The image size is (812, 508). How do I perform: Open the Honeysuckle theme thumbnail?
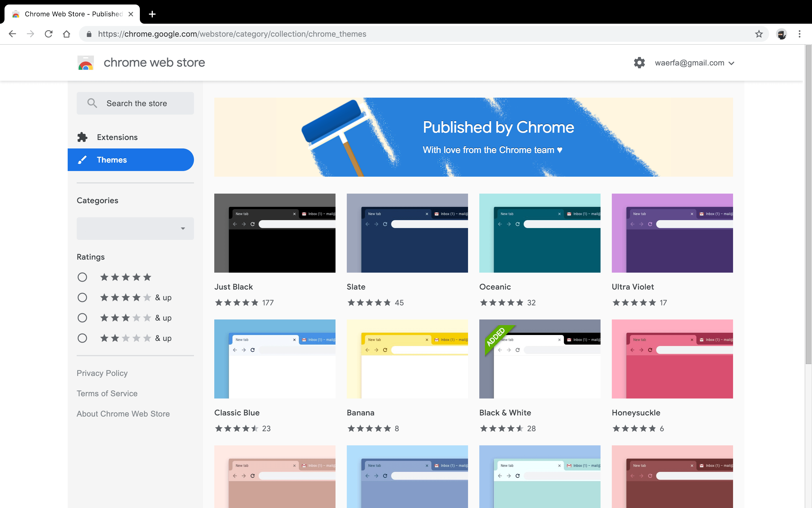(672, 359)
